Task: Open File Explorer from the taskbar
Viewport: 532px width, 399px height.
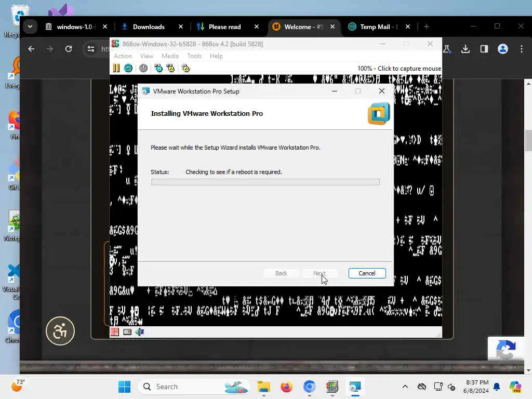Action: tap(263, 387)
